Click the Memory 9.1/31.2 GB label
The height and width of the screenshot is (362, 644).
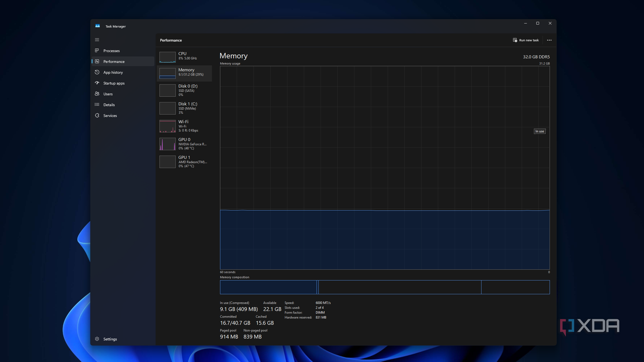[191, 72]
